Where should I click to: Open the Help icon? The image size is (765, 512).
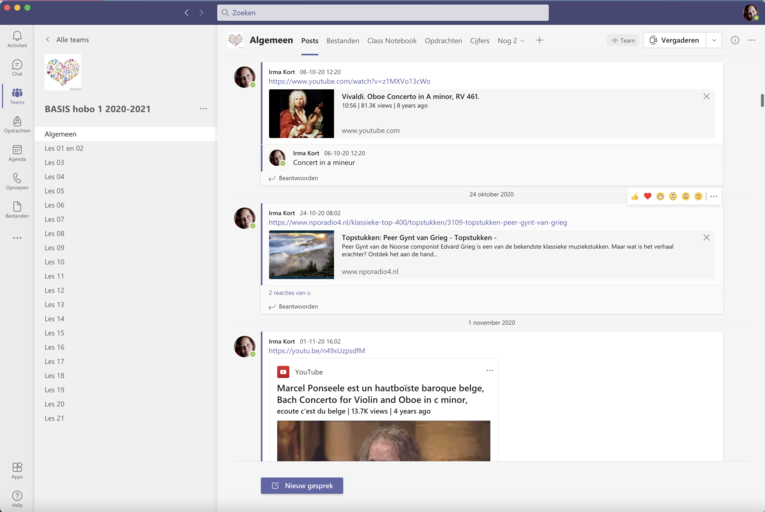pyautogui.click(x=17, y=497)
